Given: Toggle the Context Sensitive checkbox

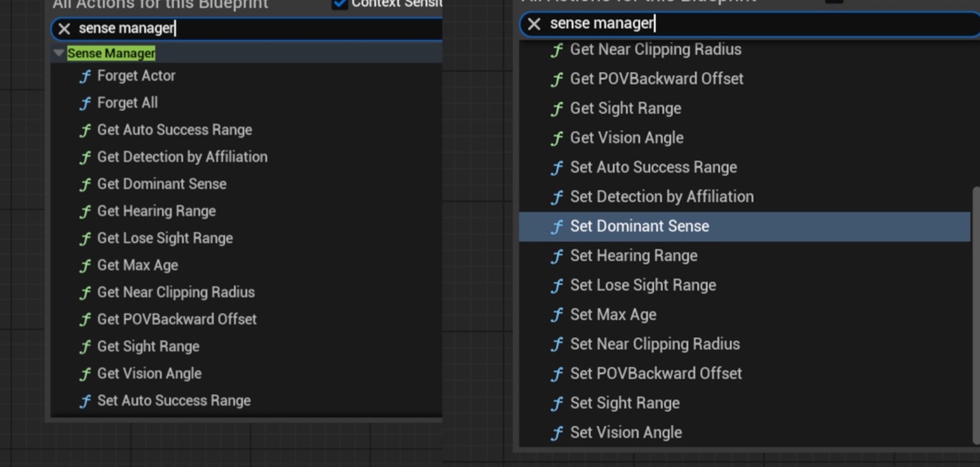Looking at the screenshot, I should 340,4.
